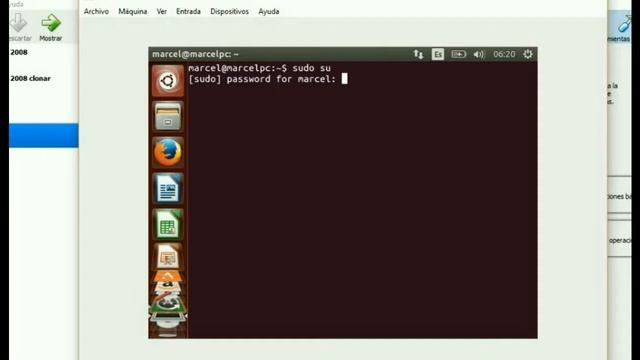
Task: Open the Máquina menu
Action: pos(133,11)
